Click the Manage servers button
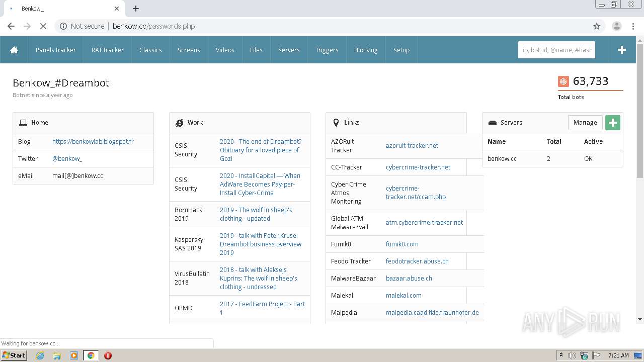Screen dimensions: 644x362 click(x=585, y=123)
